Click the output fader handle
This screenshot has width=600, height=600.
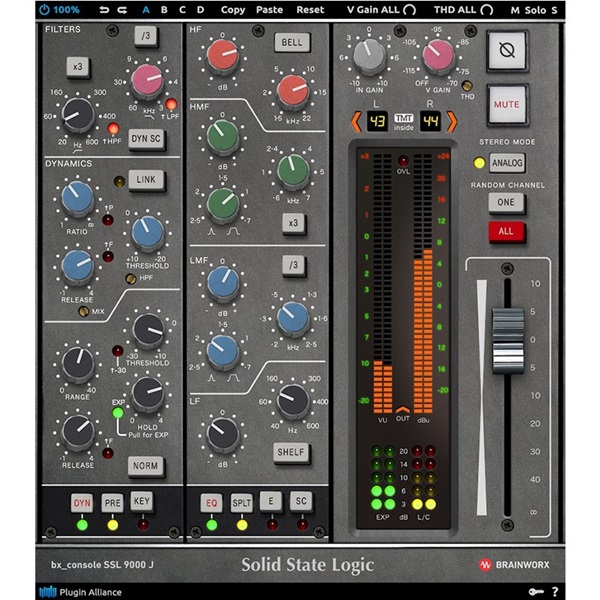tap(508, 341)
